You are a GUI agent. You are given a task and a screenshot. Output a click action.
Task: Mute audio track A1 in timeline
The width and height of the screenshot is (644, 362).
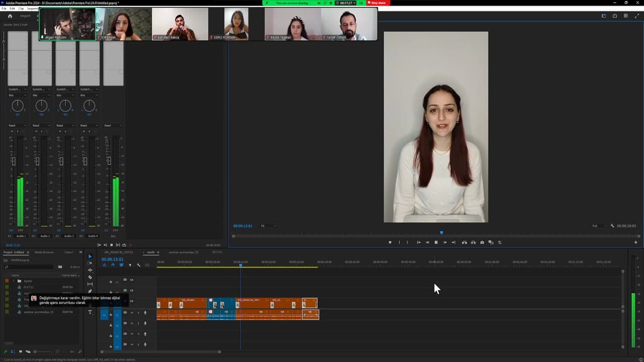tap(132, 313)
